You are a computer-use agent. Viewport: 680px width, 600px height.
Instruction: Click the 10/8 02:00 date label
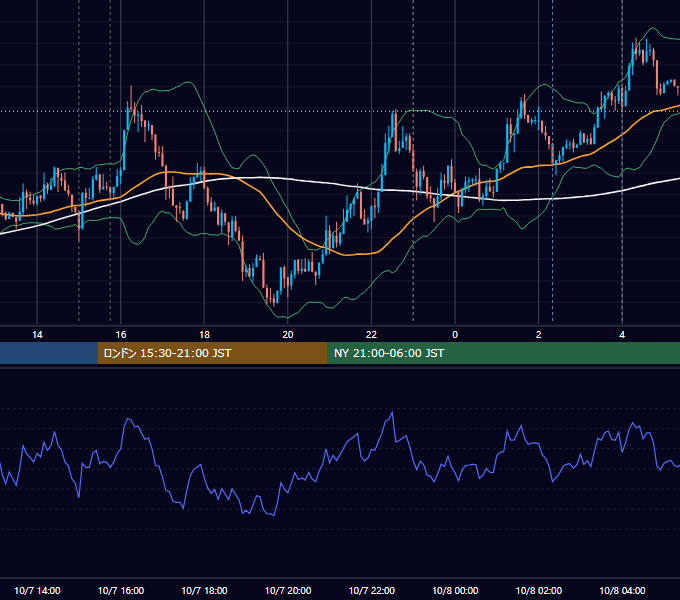click(x=539, y=590)
